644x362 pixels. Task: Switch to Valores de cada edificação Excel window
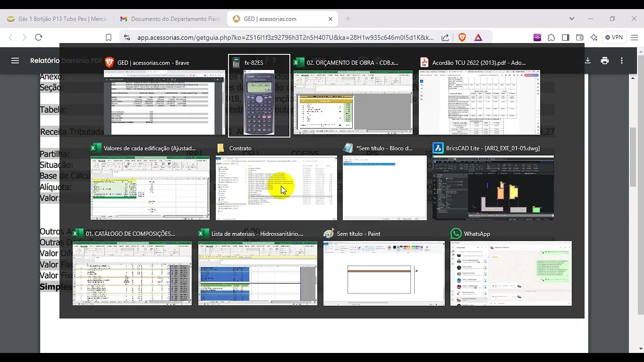150,181
